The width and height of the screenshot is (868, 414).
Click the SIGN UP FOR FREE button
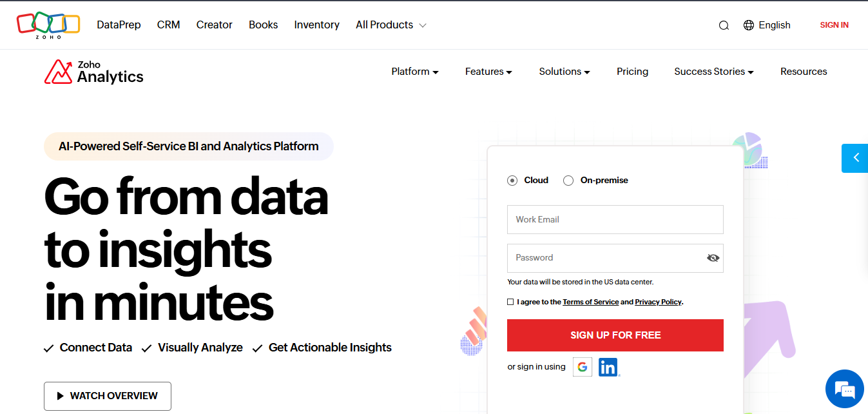point(615,335)
